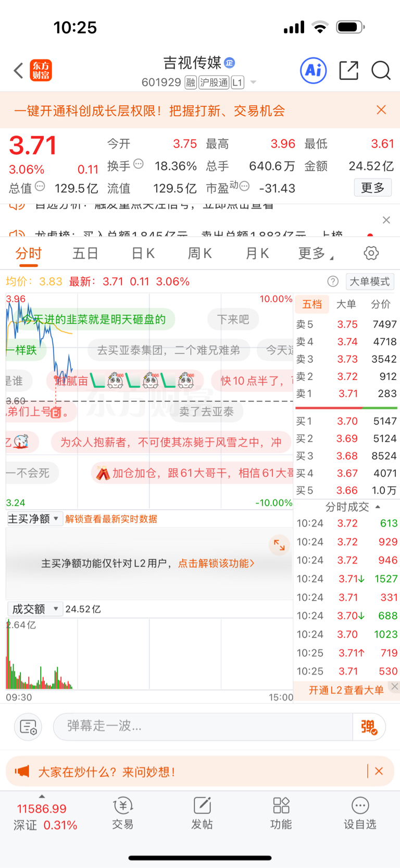
Task: Focus the 弹幕走一波 input field
Action: [203, 726]
